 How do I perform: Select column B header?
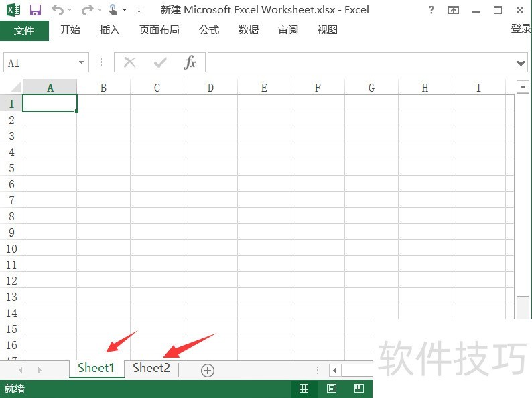pyautogui.click(x=103, y=88)
